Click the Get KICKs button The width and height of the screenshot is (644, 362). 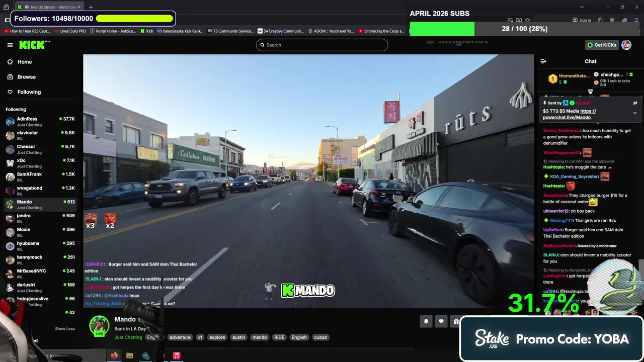tap(602, 45)
